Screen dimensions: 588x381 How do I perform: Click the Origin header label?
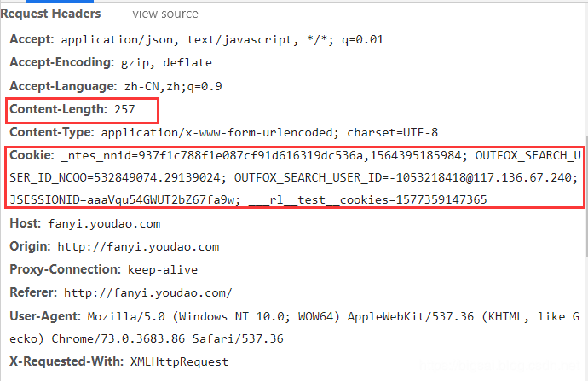pyautogui.click(x=30, y=246)
